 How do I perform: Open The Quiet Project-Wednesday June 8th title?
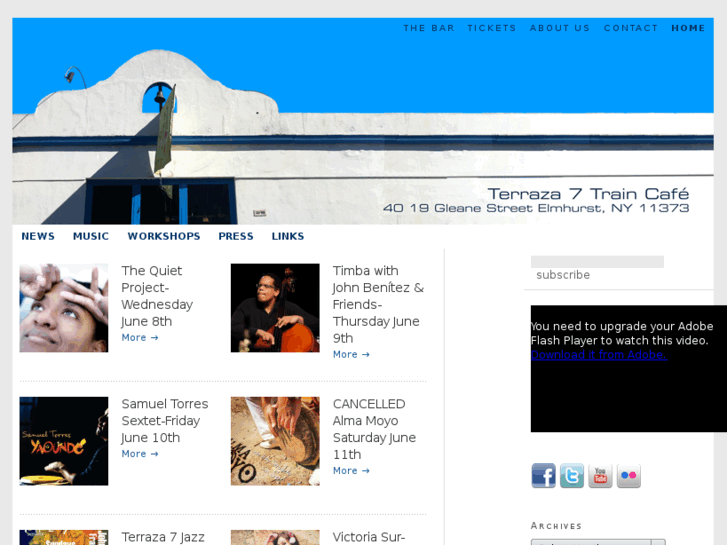157,296
